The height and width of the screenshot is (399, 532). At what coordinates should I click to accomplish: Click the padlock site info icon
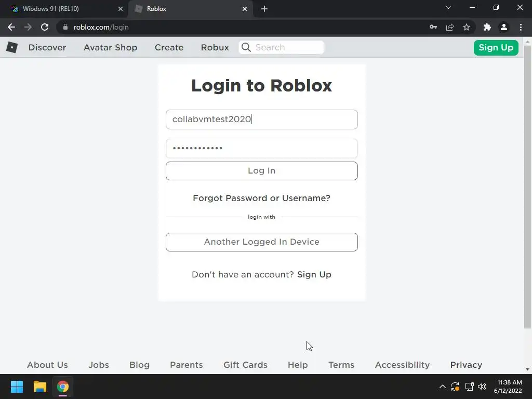[65, 27]
